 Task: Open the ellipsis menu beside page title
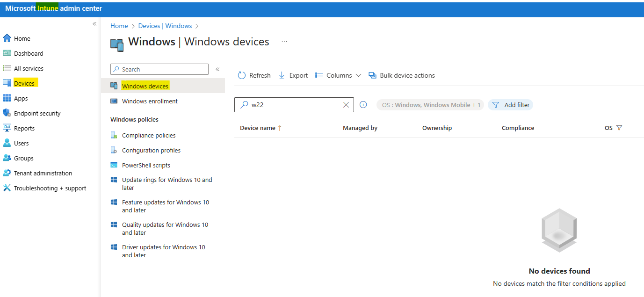(284, 42)
